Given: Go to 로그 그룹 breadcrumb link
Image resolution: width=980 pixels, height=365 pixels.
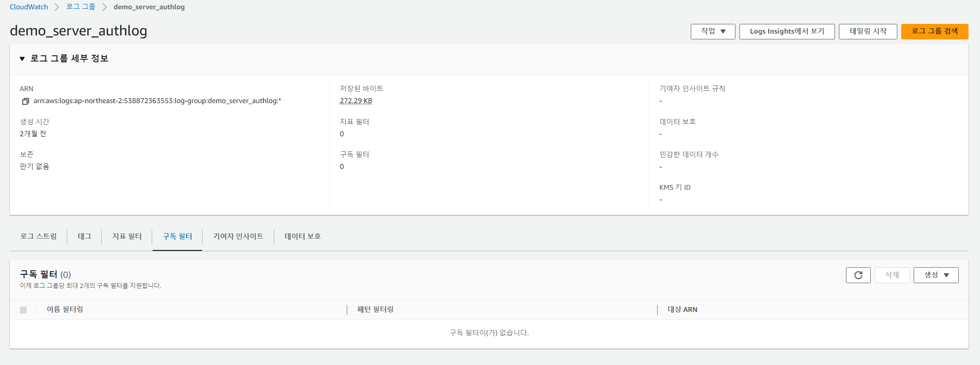Looking at the screenshot, I should [81, 7].
